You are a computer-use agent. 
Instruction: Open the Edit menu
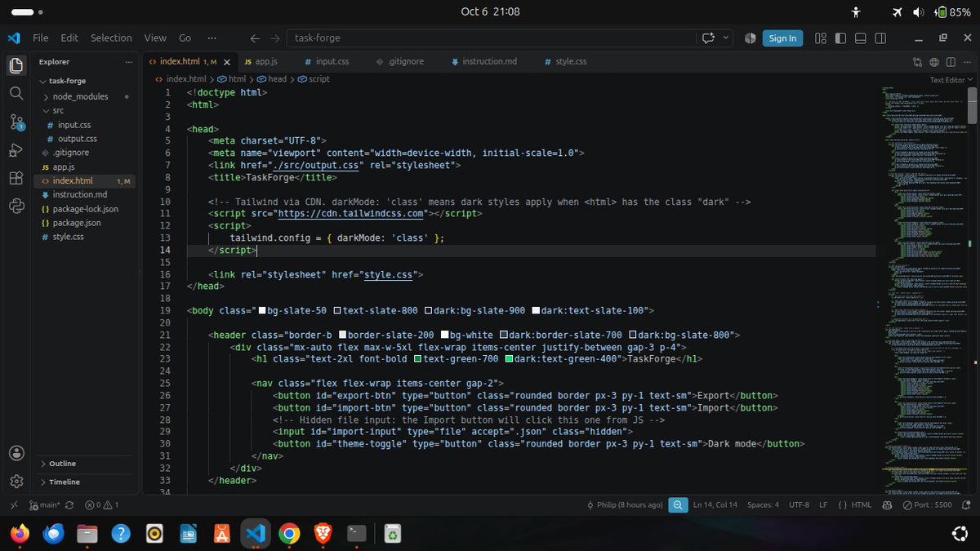pyautogui.click(x=69, y=38)
